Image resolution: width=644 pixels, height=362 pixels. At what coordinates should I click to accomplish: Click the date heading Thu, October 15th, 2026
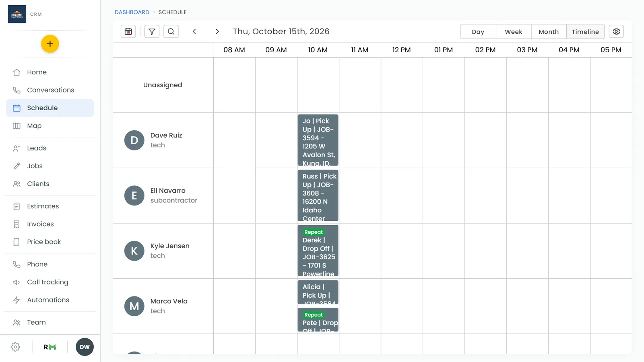point(281,31)
